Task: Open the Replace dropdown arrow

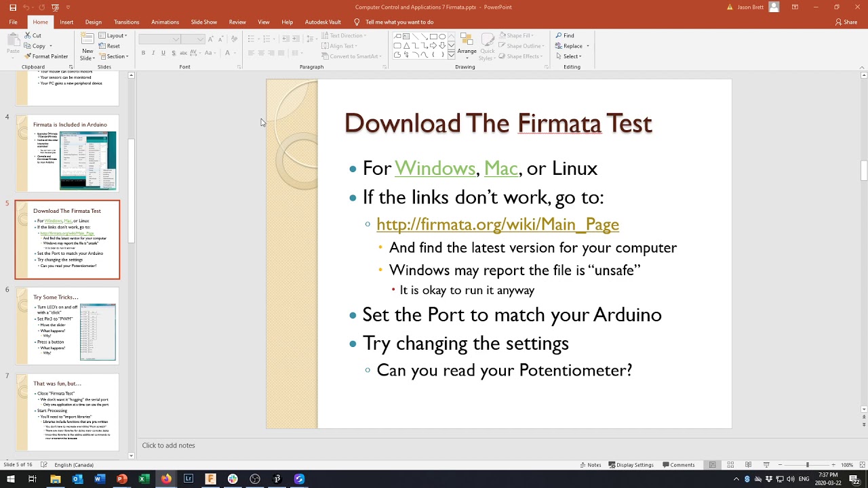Action: point(587,46)
